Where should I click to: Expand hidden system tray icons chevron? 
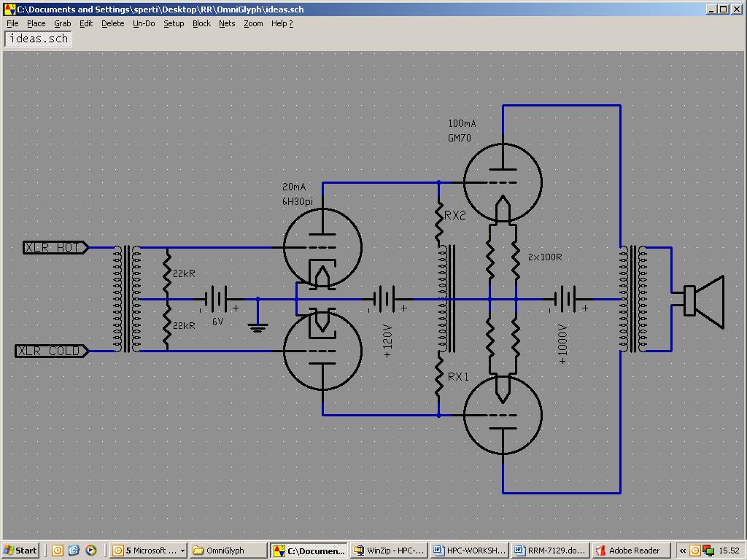tap(682, 551)
